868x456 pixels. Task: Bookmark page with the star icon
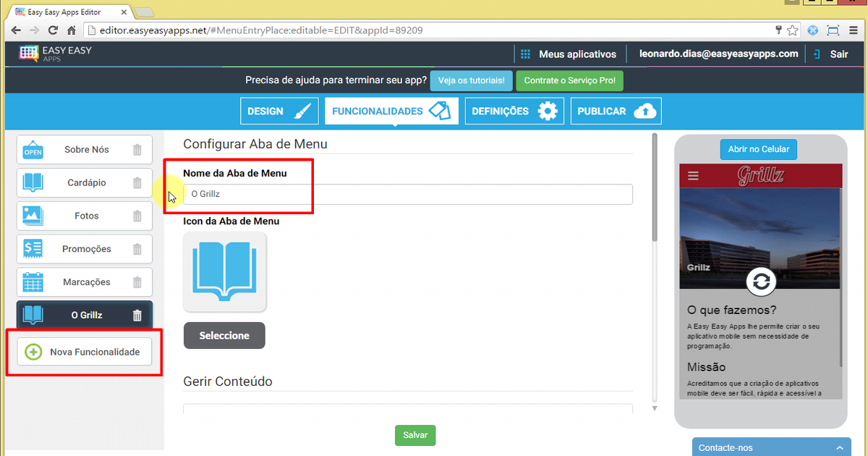point(793,30)
